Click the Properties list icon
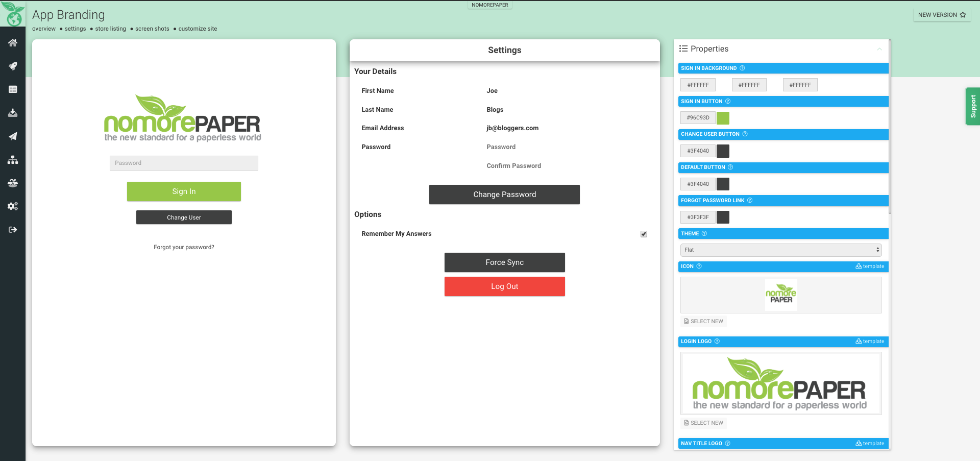The width and height of the screenshot is (980, 461). 683,48
